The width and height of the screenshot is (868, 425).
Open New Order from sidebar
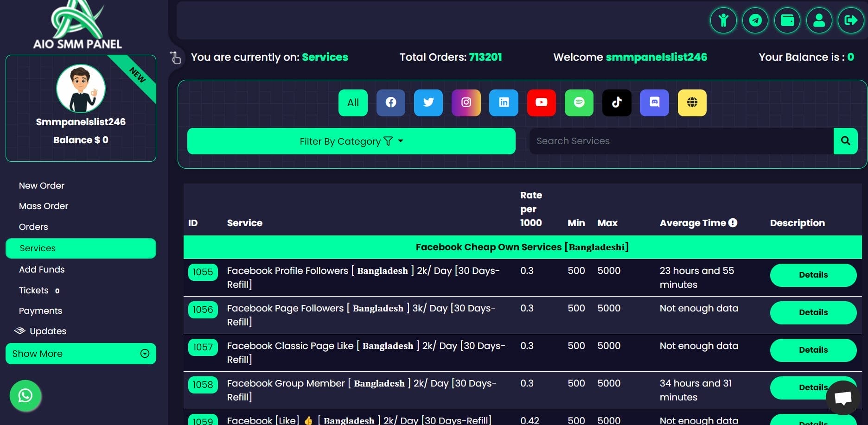pyautogui.click(x=42, y=185)
